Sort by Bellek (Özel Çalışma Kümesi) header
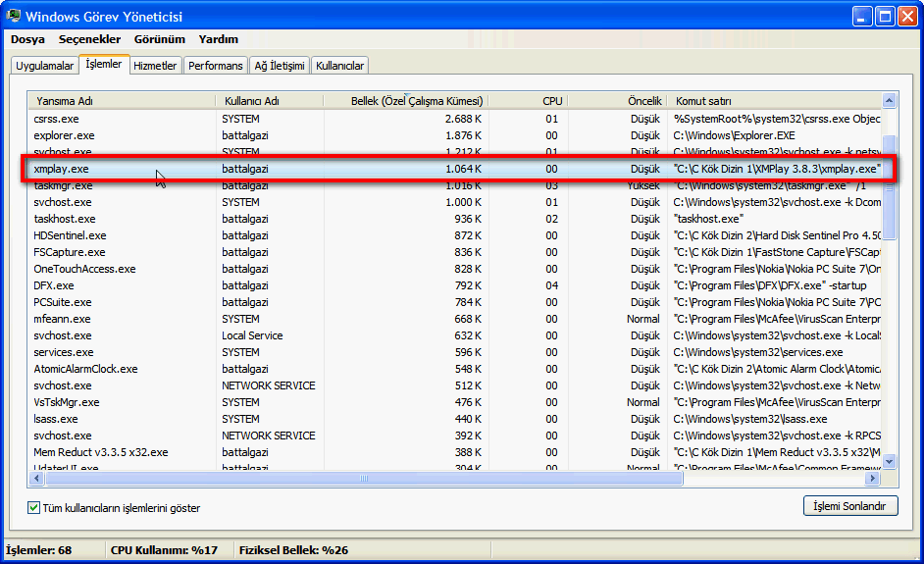Viewport: 924px width, 564px height. 406,101
